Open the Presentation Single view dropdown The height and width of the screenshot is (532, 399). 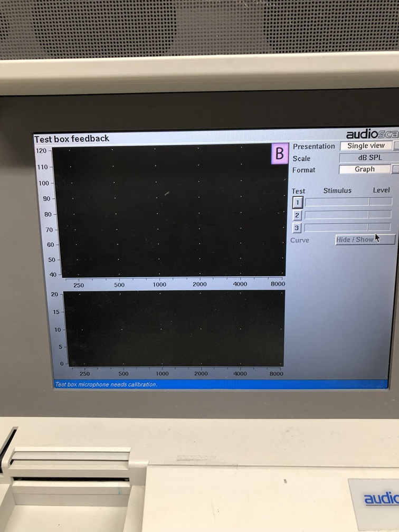[366, 146]
